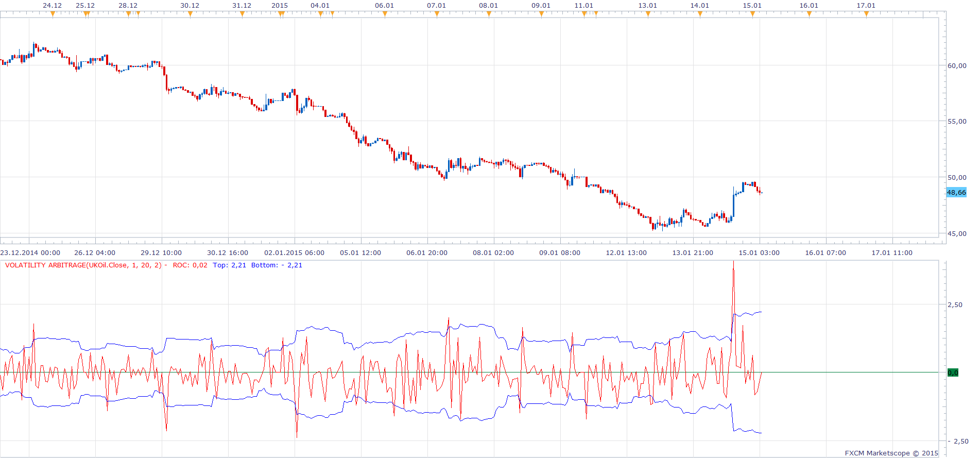The height and width of the screenshot is (458, 980).
Task: Click the 17.01 11:00 time label
Action: (x=892, y=252)
